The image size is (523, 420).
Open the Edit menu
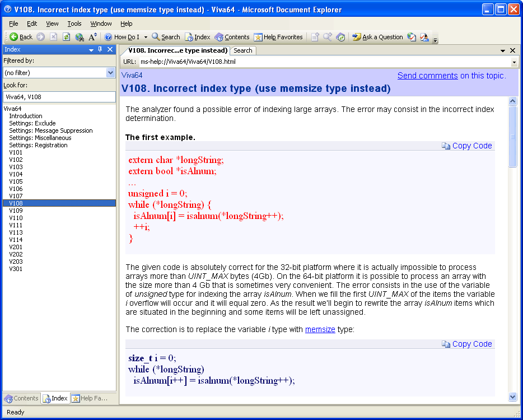[32, 24]
